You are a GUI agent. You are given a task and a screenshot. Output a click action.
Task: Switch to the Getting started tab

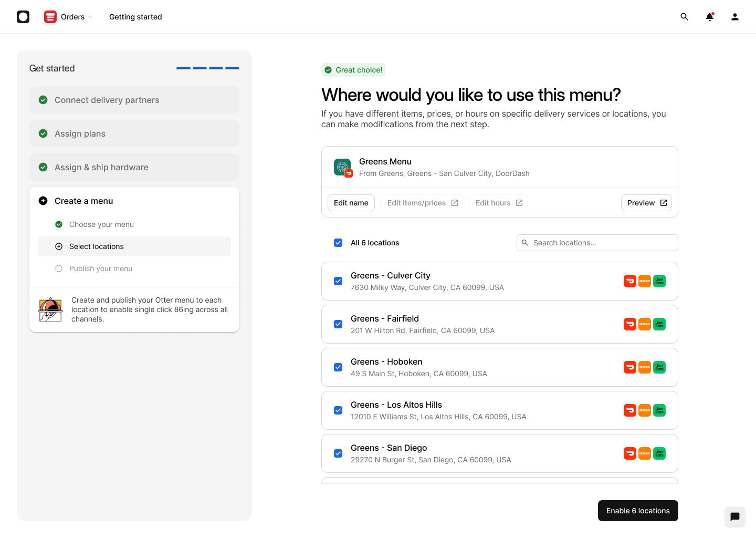tap(135, 16)
